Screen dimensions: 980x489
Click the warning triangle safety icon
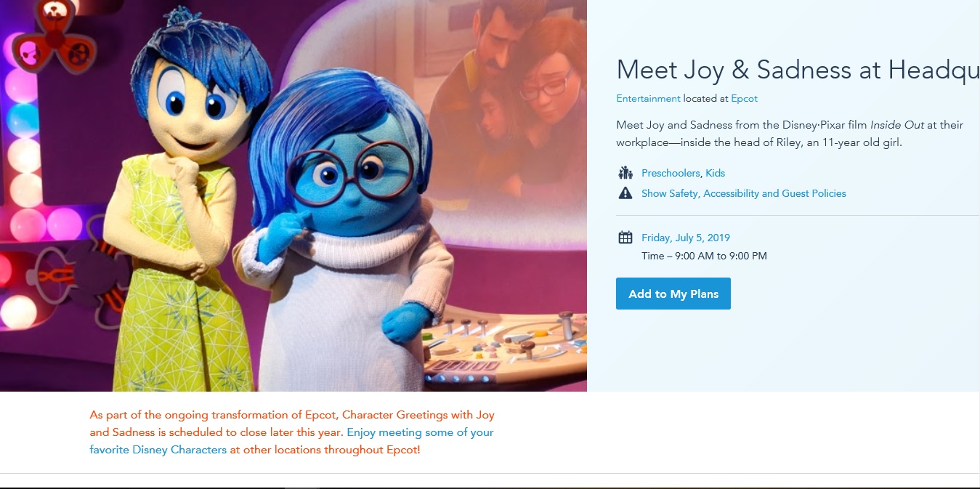pos(625,193)
